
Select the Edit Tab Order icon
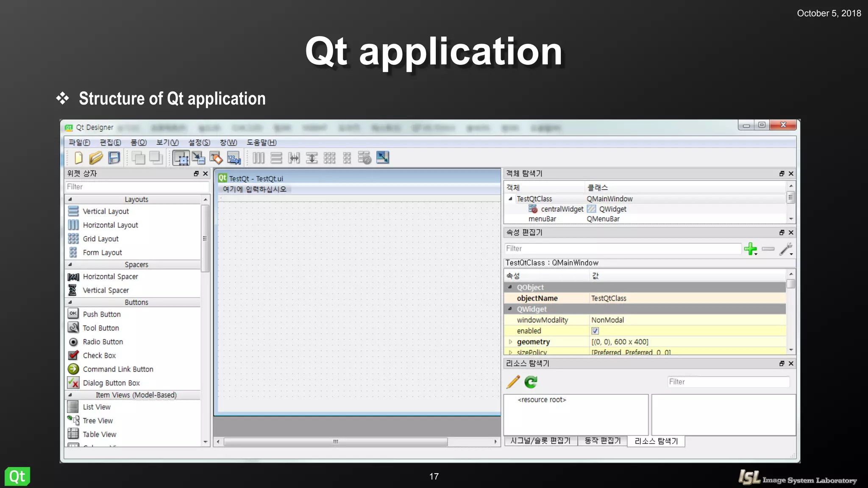coord(234,158)
